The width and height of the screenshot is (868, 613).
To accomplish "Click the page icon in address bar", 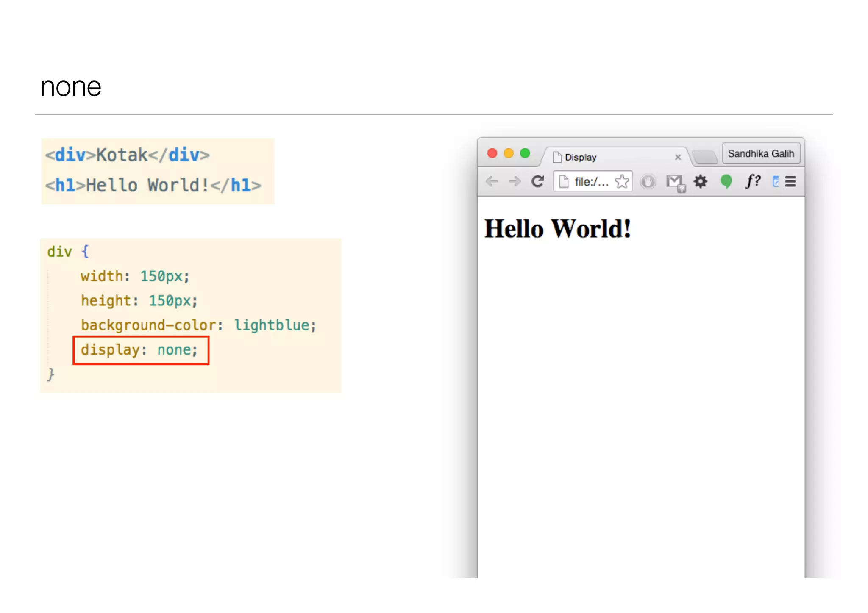I will (x=564, y=182).
